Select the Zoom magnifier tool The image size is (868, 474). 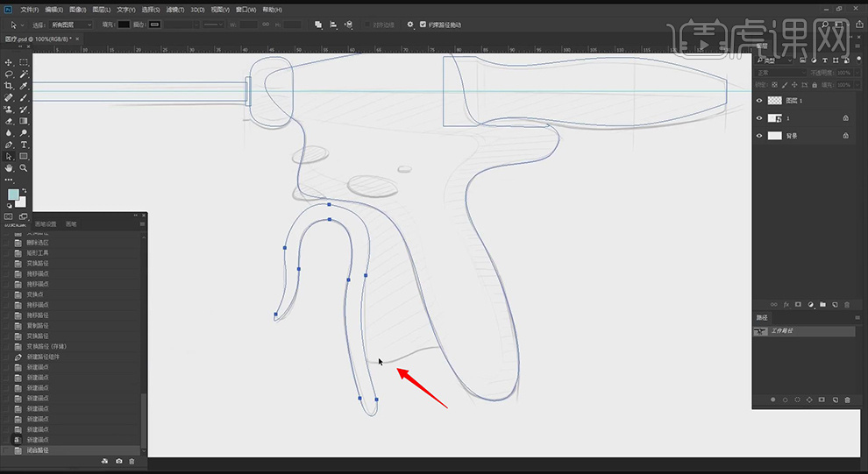pyautogui.click(x=24, y=167)
